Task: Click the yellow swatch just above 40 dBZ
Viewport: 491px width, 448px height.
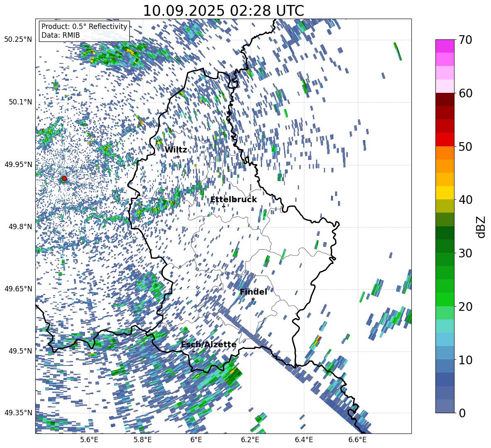Action: click(445, 193)
